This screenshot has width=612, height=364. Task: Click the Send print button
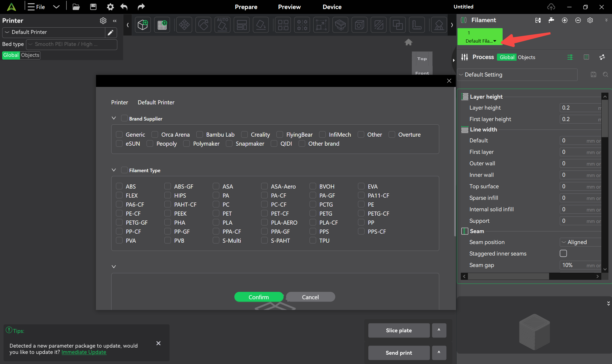point(399,353)
